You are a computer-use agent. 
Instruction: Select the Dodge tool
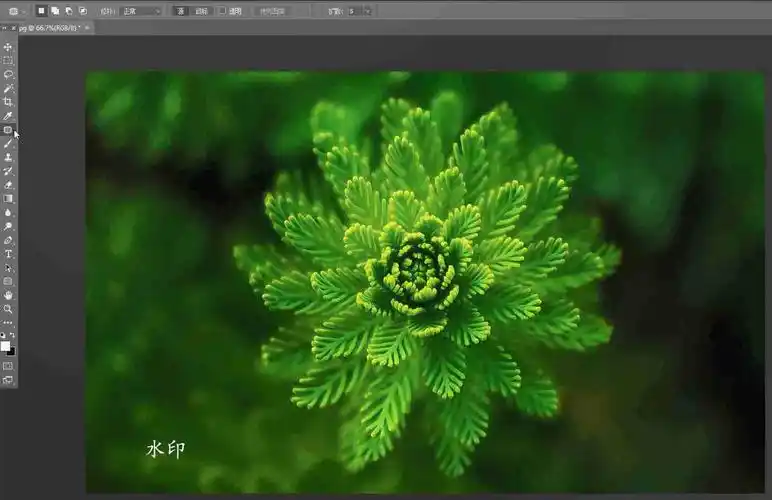point(8,226)
